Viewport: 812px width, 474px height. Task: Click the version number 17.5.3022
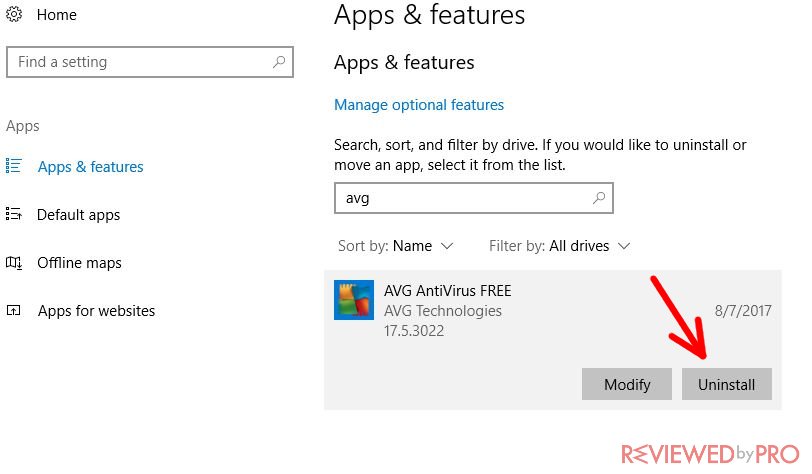(414, 331)
